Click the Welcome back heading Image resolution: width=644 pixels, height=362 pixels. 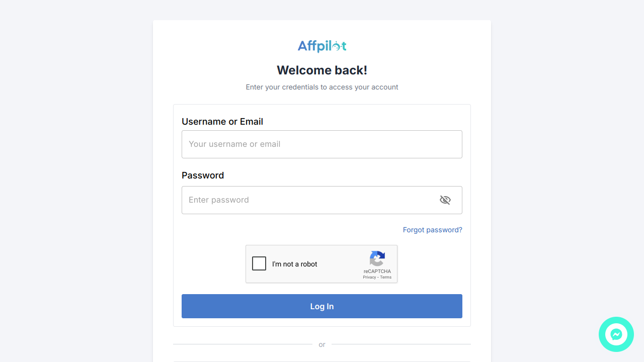(x=321, y=70)
